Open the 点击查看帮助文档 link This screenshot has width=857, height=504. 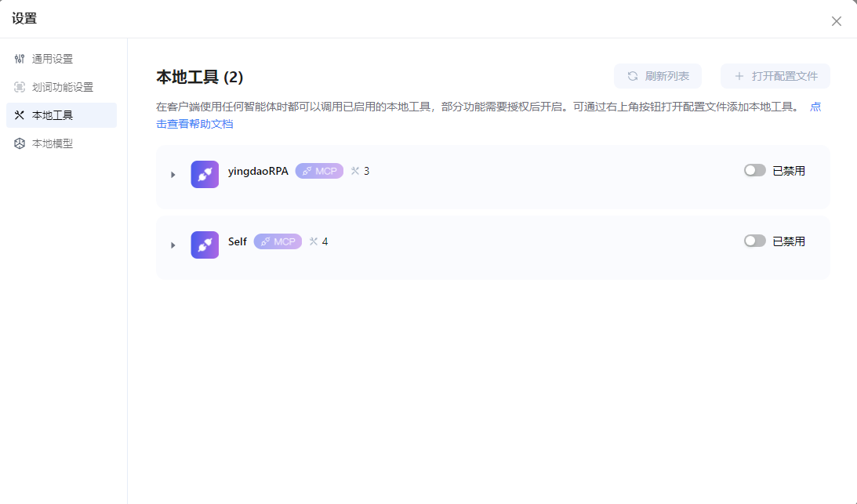194,124
